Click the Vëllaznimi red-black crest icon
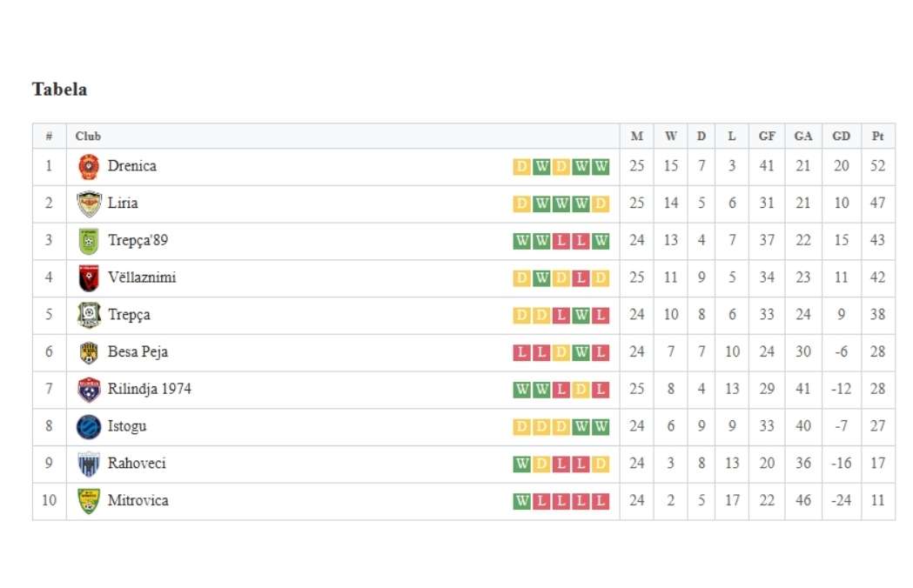Image resolution: width=913 pixels, height=588 pixels. (x=89, y=278)
